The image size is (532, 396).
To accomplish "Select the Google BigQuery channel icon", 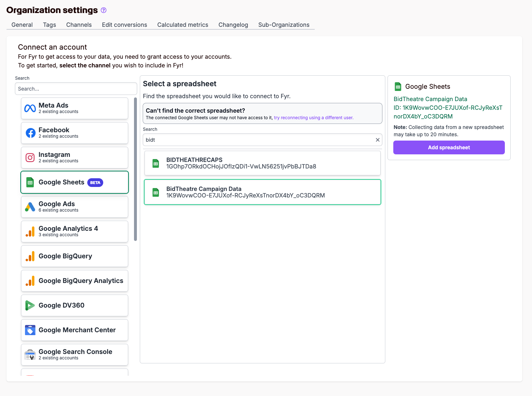I will [x=30, y=256].
